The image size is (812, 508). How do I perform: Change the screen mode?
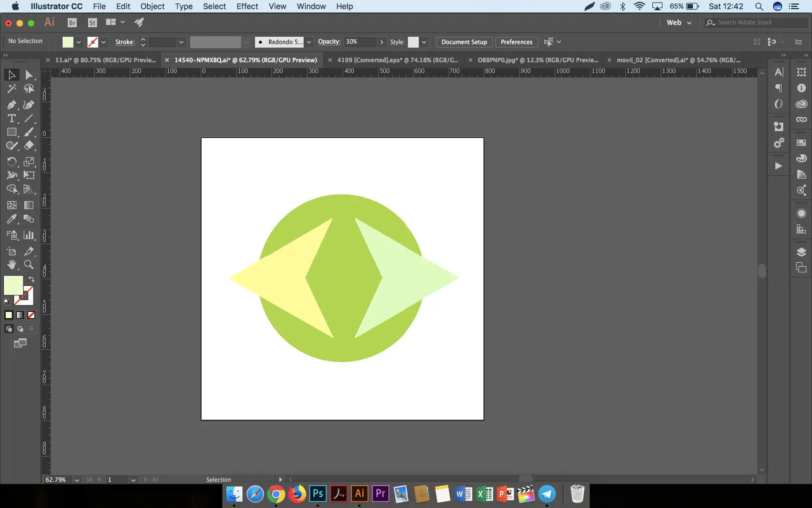coord(20,344)
